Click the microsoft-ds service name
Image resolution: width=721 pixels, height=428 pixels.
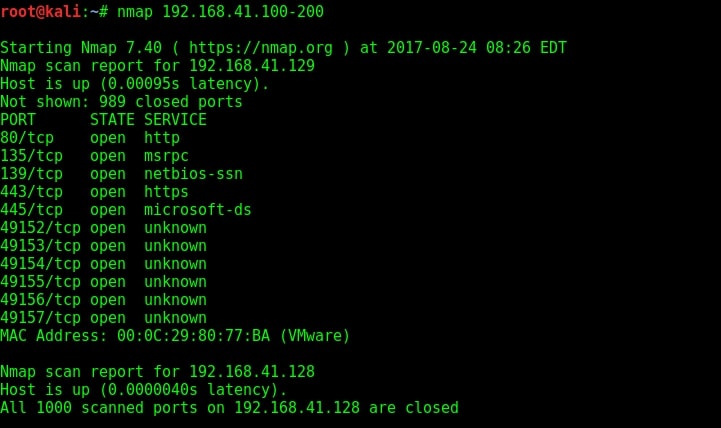pos(198,210)
